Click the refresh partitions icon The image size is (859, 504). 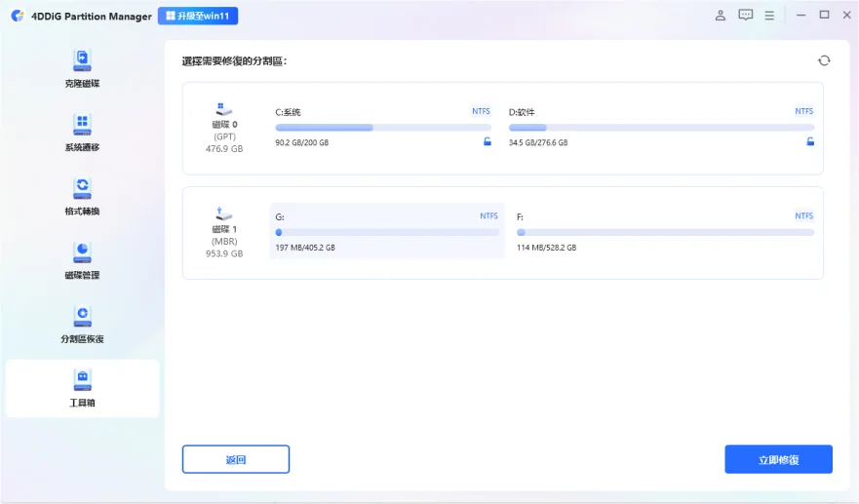click(824, 60)
